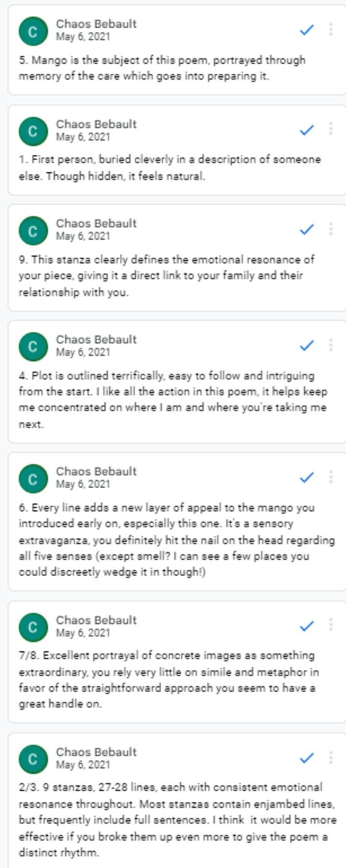Resolve the five senses sensory extravaganza comment
Screen dimensions: 346x868
305,477
